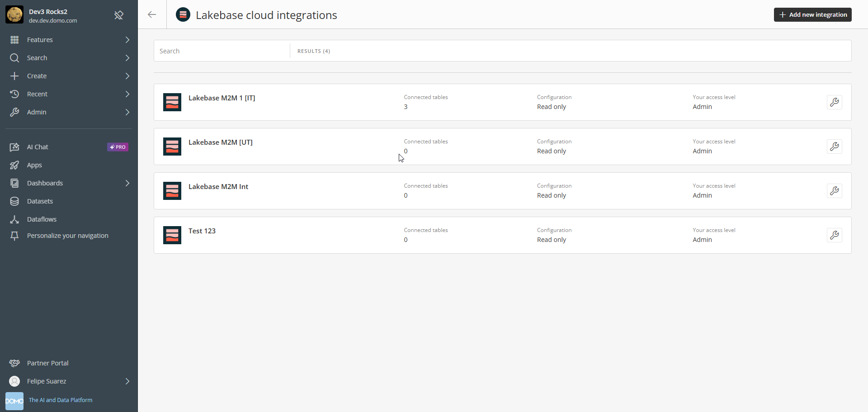Open the Test 123 integration

tap(202, 231)
